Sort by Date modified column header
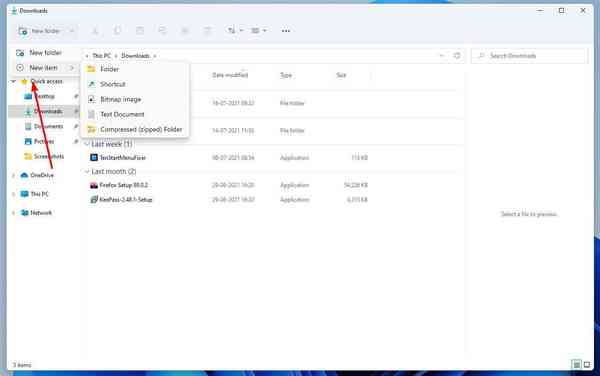This screenshot has width=600, height=376. pos(230,75)
